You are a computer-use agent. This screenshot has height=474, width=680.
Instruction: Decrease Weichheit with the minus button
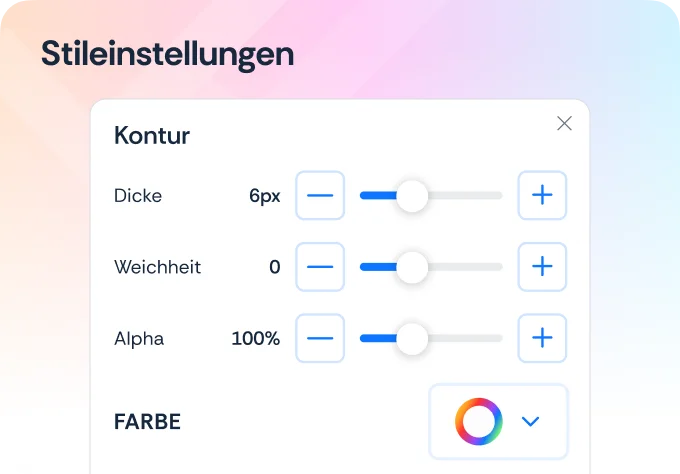tap(320, 267)
